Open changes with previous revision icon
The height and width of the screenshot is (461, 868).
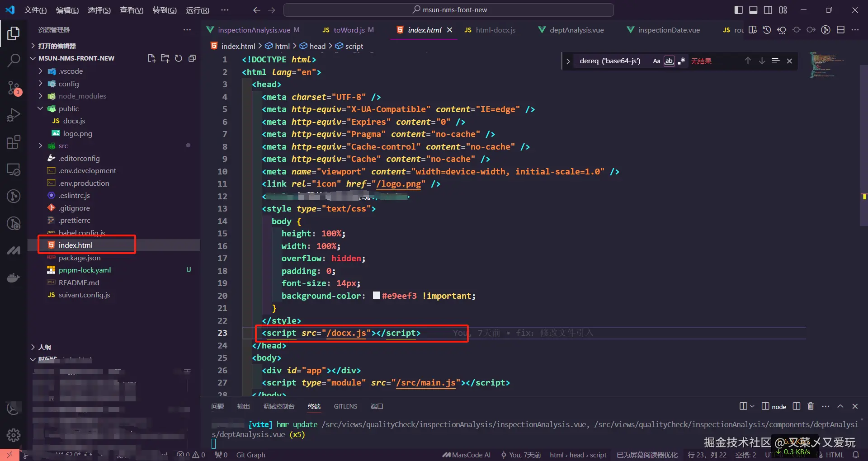tap(782, 30)
